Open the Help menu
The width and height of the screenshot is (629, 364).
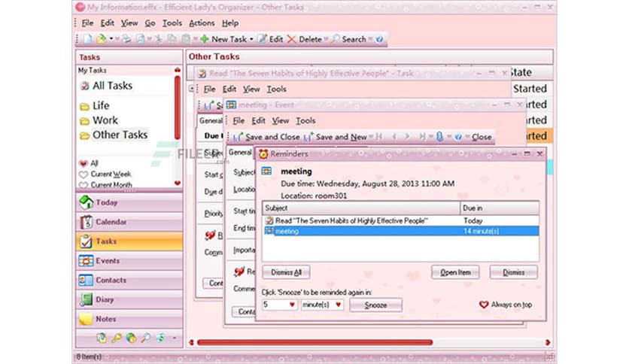230,23
